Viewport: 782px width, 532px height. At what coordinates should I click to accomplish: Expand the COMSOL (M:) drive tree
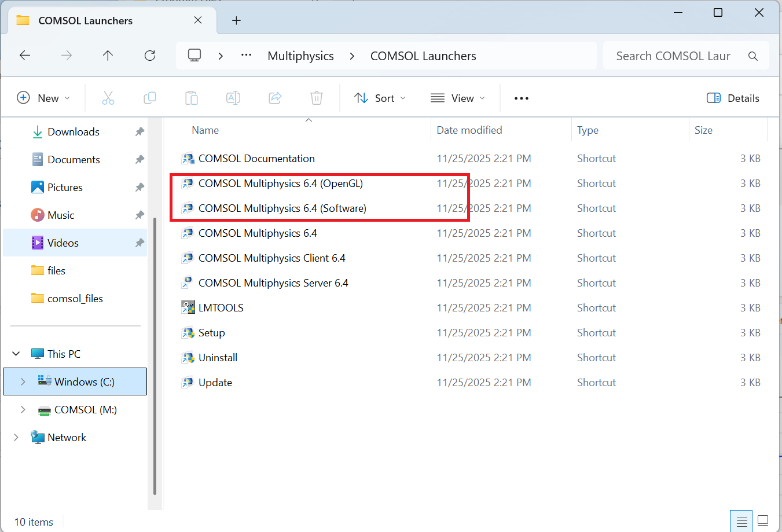pyautogui.click(x=23, y=410)
